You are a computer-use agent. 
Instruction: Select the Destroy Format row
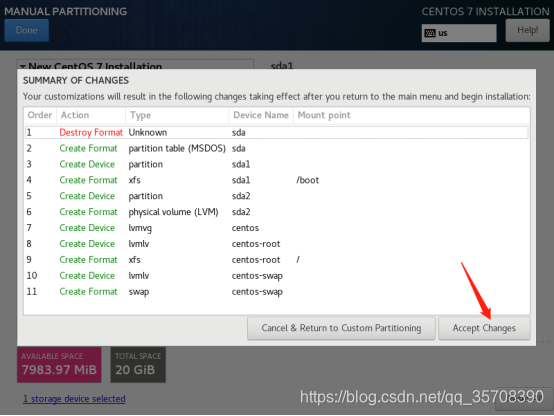tap(277, 133)
